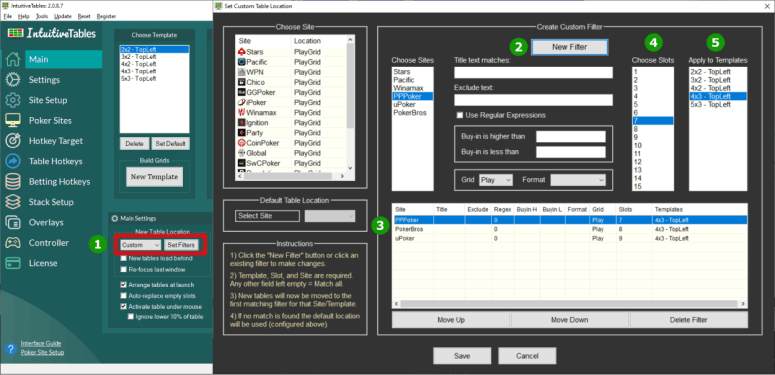Click the WPN site logo icon
775x375 pixels.
[x=242, y=72]
